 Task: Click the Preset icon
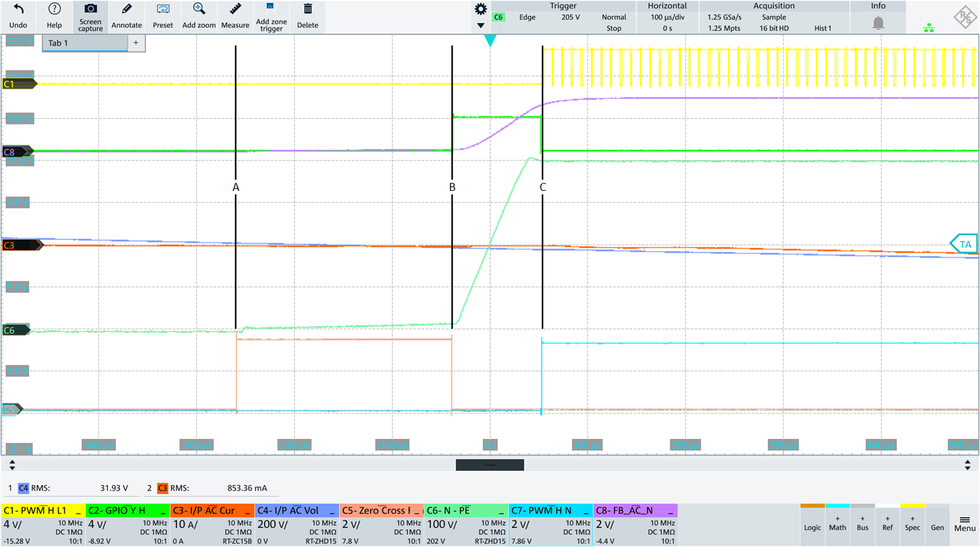coord(162,9)
